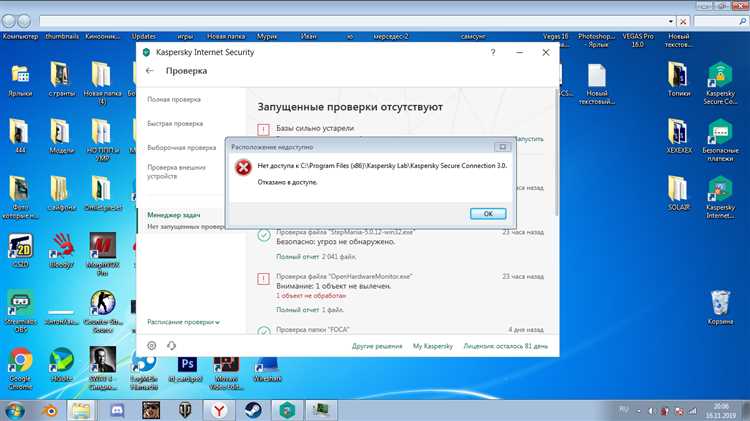Open the Ярлыки folder on desktop
The height and width of the screenshot is (421, 750).
20,79
